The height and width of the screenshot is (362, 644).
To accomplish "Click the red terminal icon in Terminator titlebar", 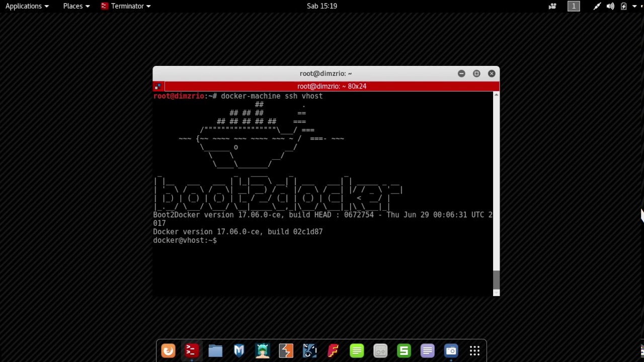I will click(158, 86).
